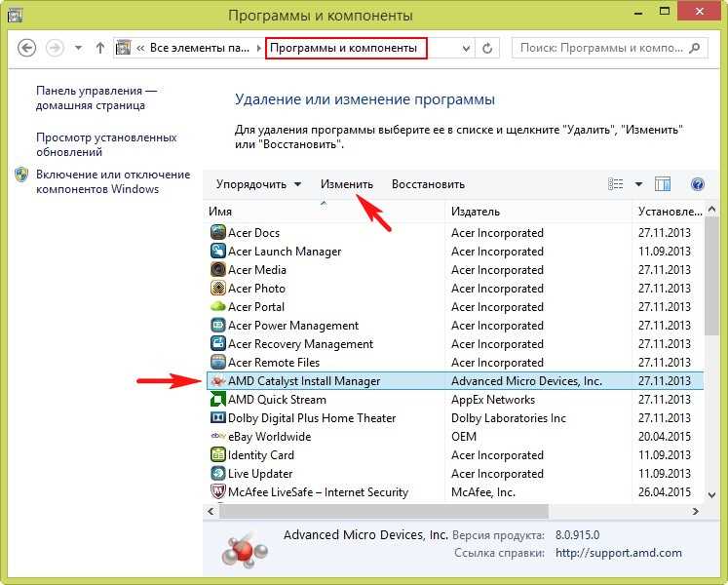Select the AMD Quick Stream icon

[x=217, y=399]
